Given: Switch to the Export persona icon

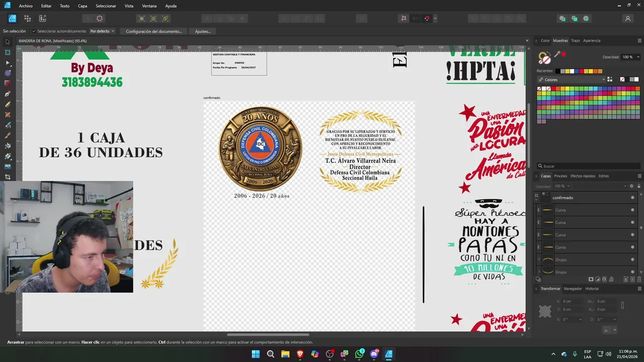Looking at the screenshot, I should [x=42, y=19].
